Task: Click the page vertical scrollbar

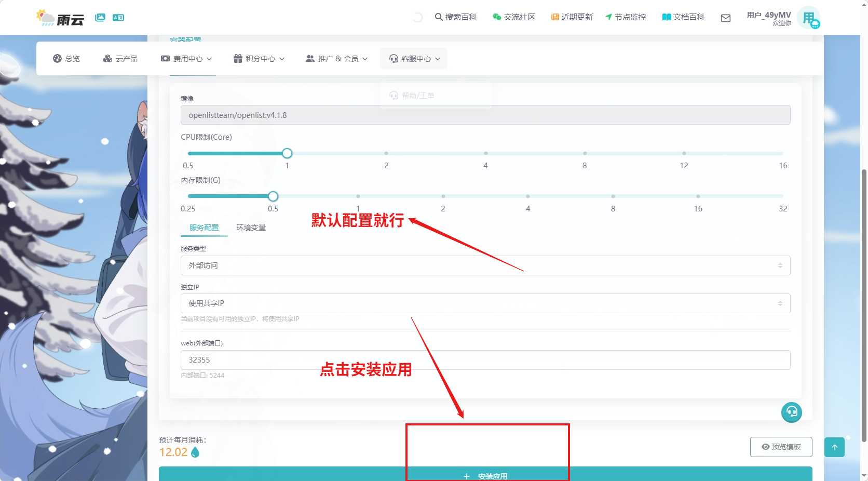Action: [864, 305]
